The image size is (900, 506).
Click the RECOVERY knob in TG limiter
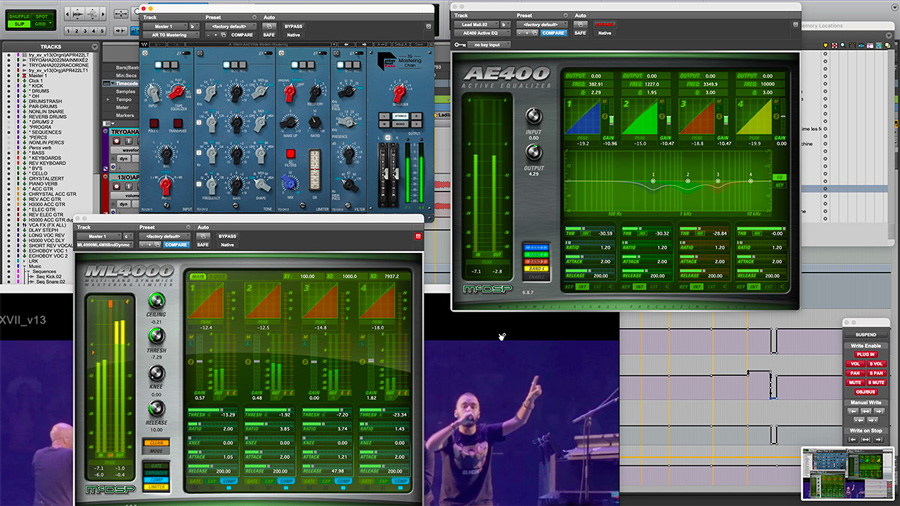click(315, 92)
